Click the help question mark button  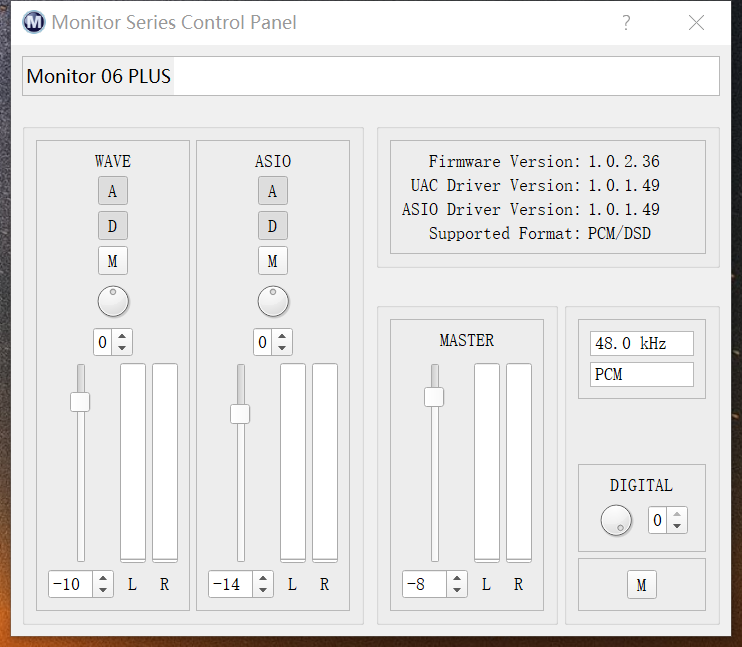click(626, 22)
